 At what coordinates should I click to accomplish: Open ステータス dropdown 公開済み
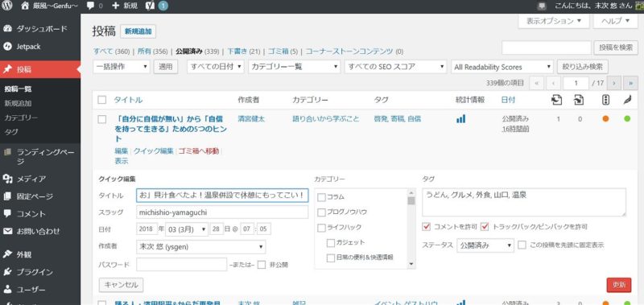485,245
